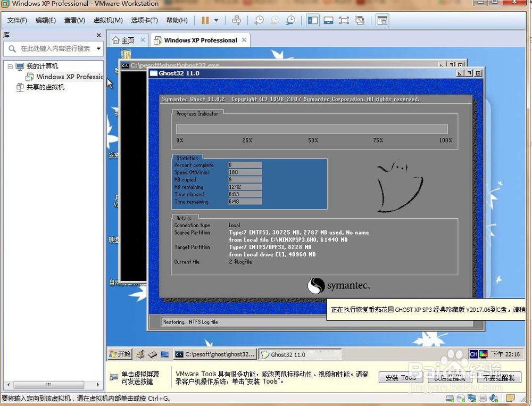Open the power options dropdown arrow
Image resolution: width=532 pixels, height=406 pixels.
click(216, 20)
